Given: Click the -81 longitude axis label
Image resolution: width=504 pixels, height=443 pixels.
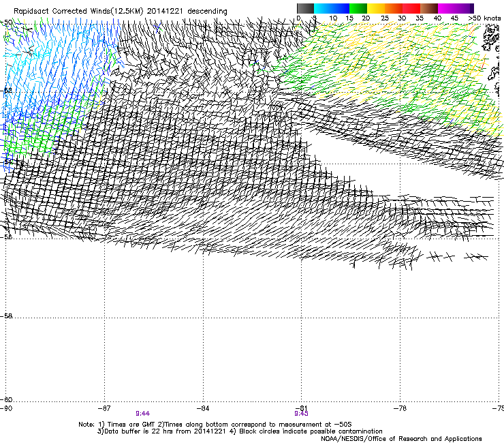Looking at the screenshot, I should point(302,408).
